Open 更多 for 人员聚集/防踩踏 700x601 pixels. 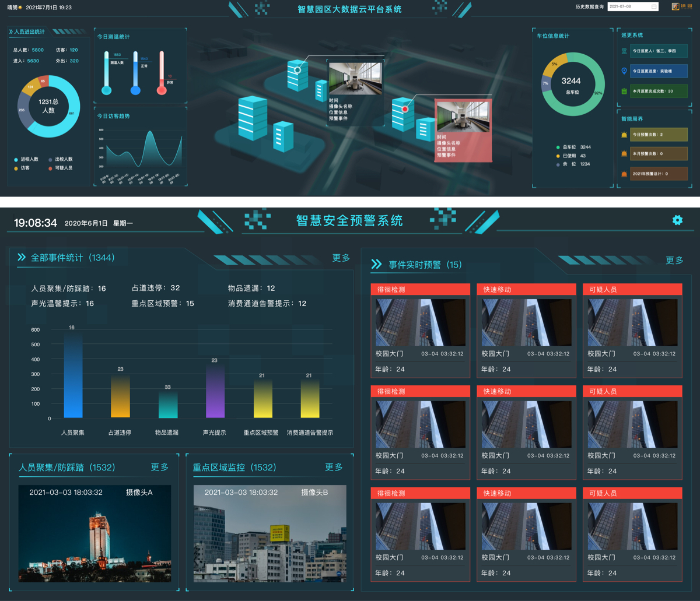pyautogui.click(x=159, y=467)
